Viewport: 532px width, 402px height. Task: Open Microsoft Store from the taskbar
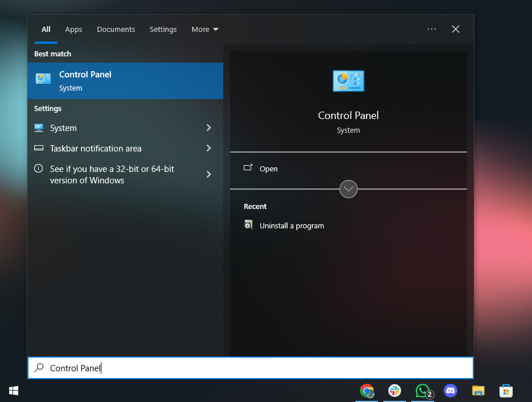coord(505,391)
